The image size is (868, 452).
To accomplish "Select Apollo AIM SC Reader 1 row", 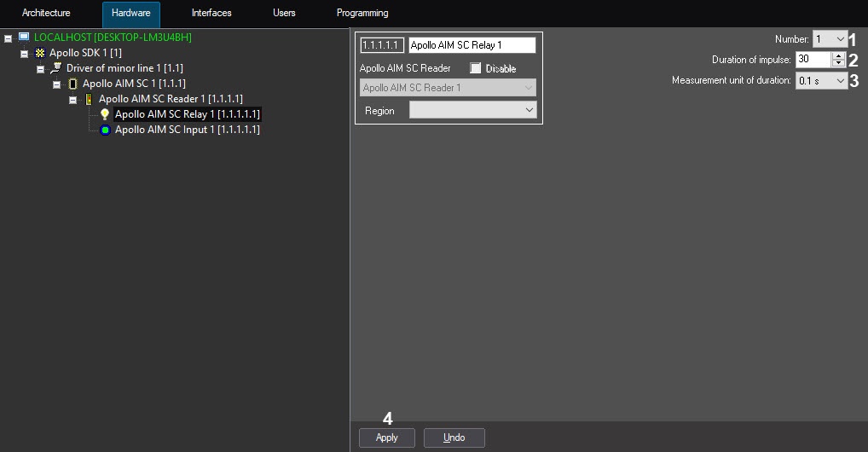I will (171, 99).
